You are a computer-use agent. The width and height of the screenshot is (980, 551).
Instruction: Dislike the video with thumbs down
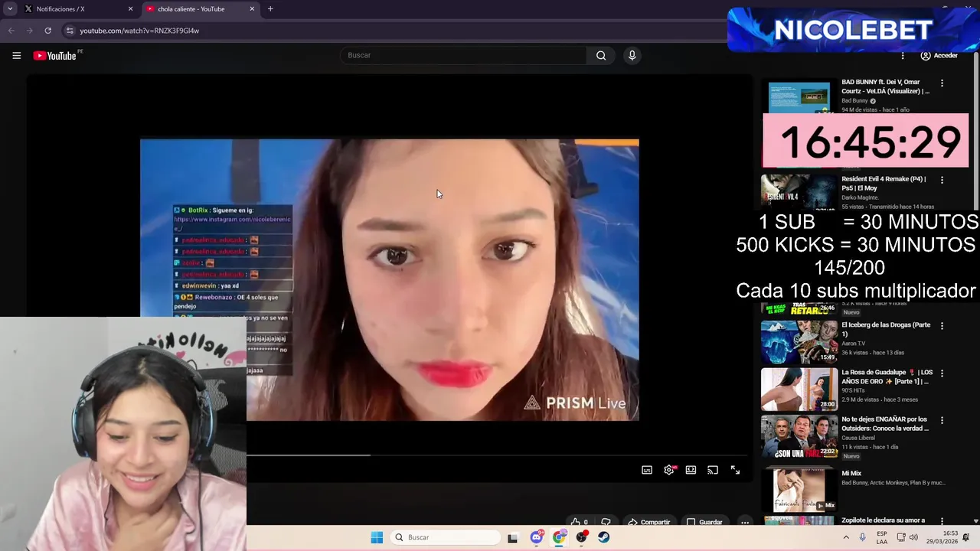606,522
